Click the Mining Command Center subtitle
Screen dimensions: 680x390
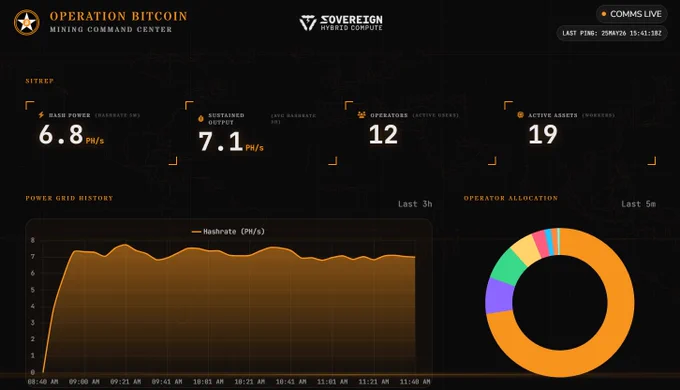111,29
